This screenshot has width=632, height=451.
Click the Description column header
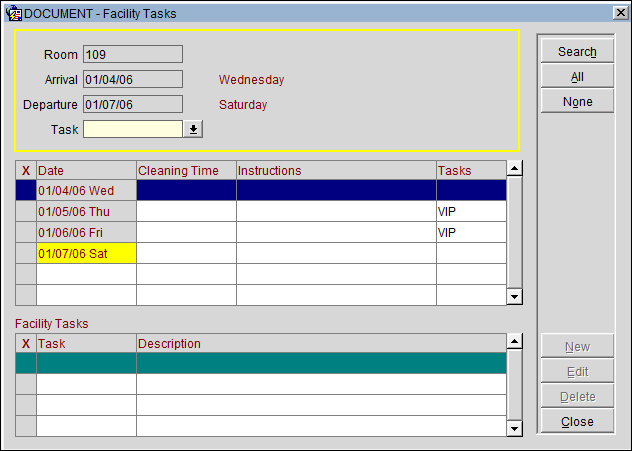click(x=321, y=343)
